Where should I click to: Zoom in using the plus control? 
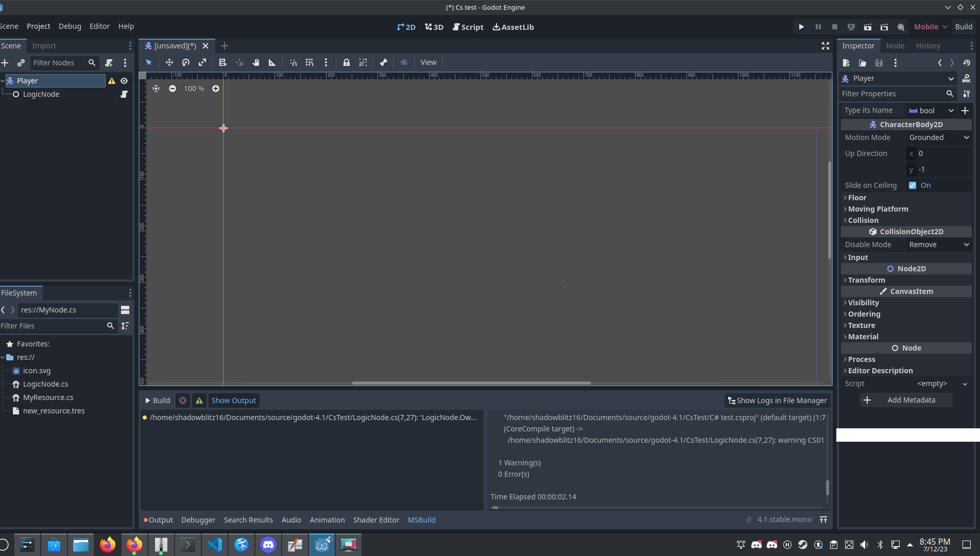tap(216, 88)
